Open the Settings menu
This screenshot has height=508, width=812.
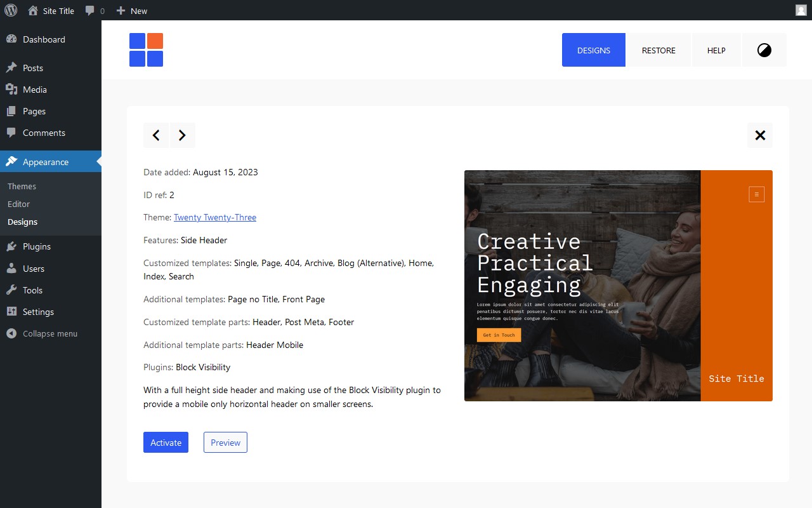(51, 312)
